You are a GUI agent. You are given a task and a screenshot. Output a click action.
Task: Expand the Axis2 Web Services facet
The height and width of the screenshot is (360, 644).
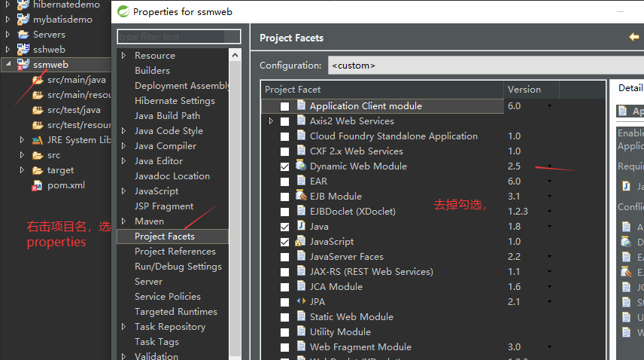click(x=271, y=121)
